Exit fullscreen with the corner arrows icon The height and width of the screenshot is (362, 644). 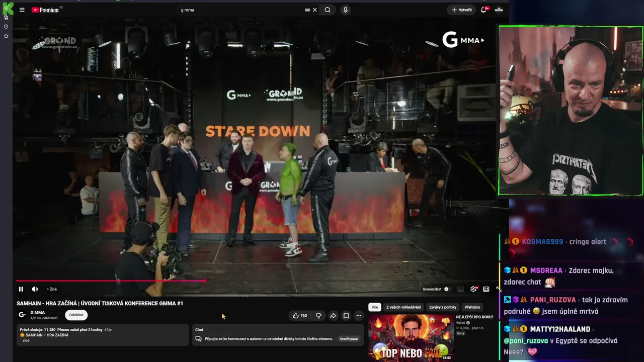498,289
